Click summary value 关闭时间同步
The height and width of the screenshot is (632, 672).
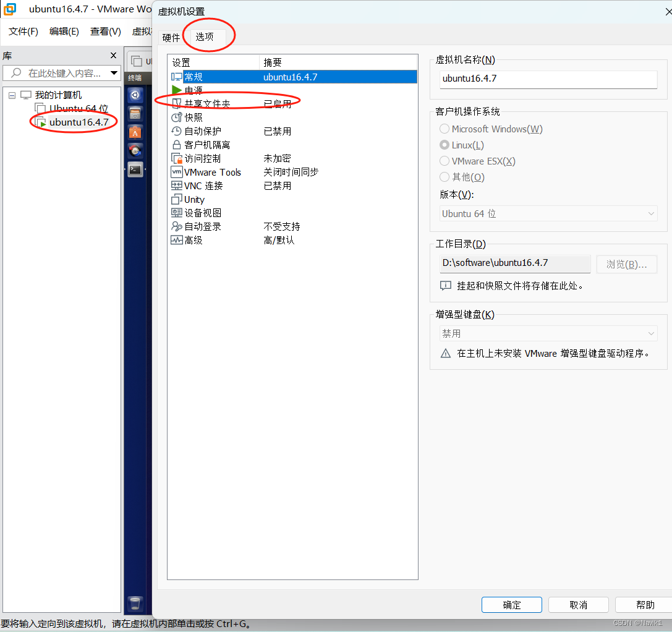coord(291,172)
